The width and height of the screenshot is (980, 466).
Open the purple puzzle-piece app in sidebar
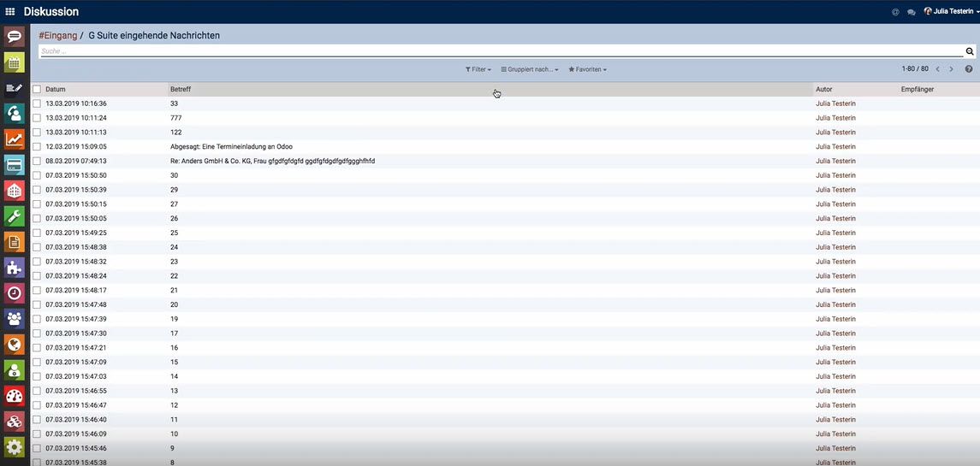(15, 268)
